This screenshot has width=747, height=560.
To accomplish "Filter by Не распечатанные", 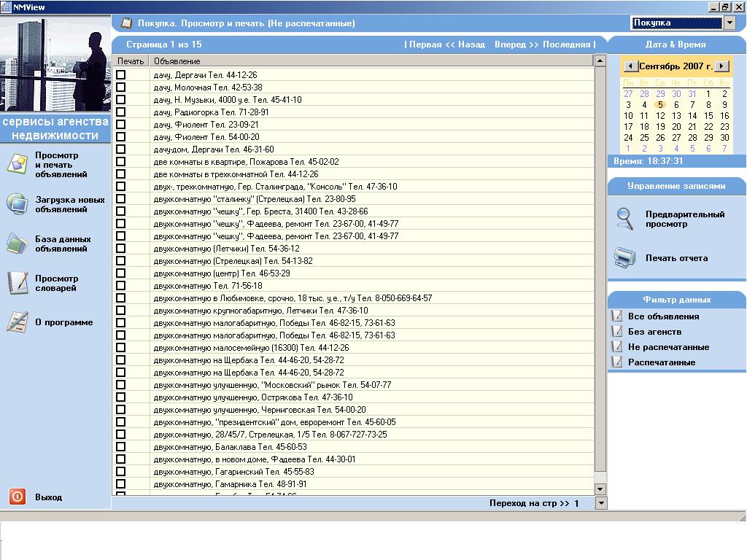I will coord(668,347).
